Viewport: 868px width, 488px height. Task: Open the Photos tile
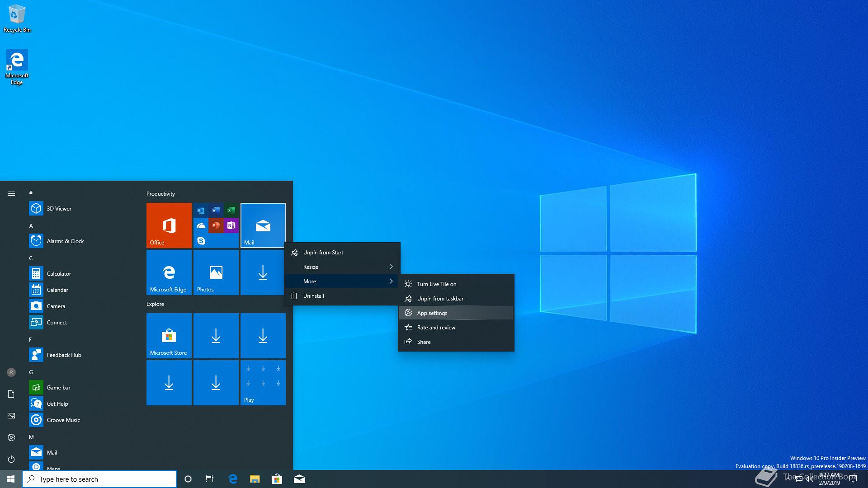(x=216, y=272)
